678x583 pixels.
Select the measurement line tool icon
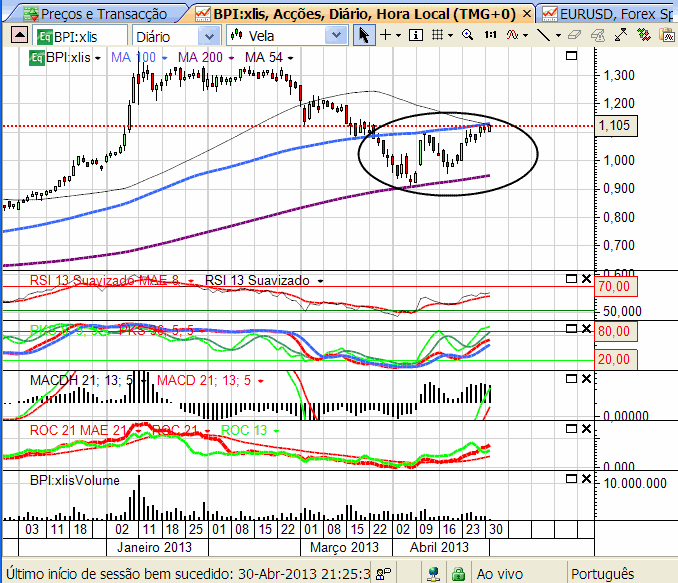point(621,35)
